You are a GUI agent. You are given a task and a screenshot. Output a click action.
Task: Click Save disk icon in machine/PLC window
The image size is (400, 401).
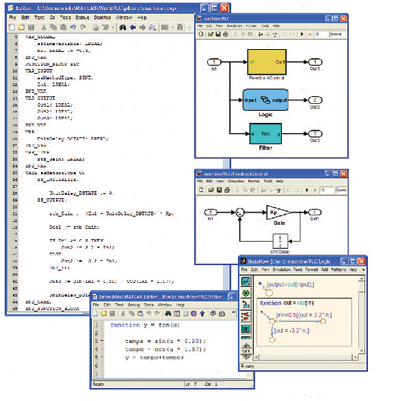(218, 34)
